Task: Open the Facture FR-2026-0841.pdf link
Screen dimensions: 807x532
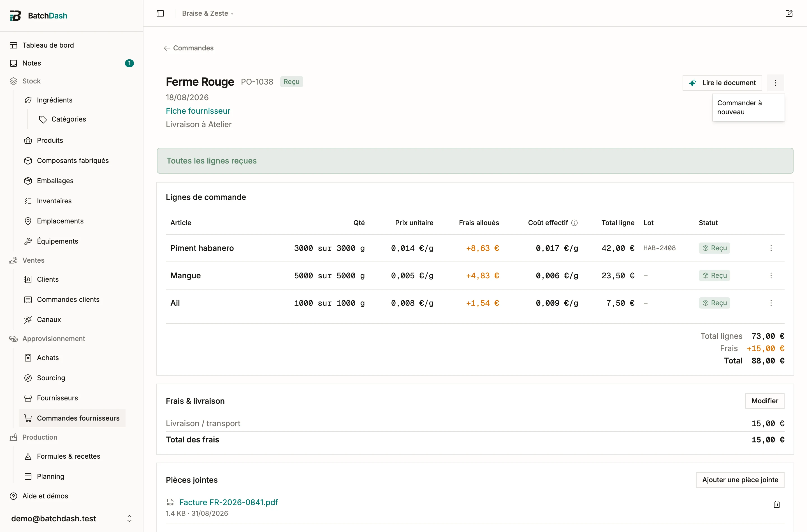Action: pyautogui.click(x=228, y=502)
